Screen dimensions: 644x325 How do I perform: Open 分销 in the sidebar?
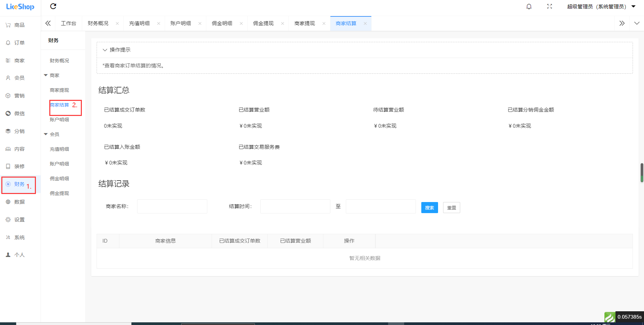coord(19,131)
